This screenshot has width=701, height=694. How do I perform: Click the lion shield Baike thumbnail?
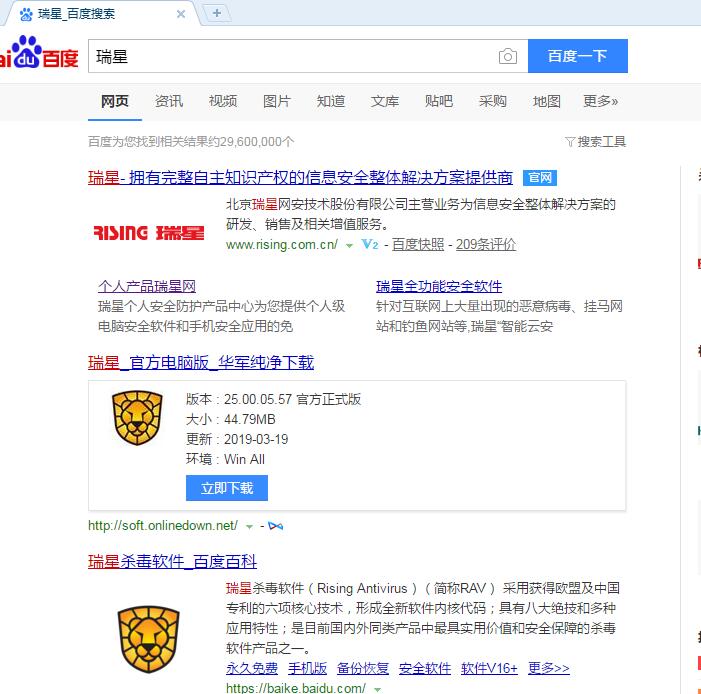pos(148,639)
